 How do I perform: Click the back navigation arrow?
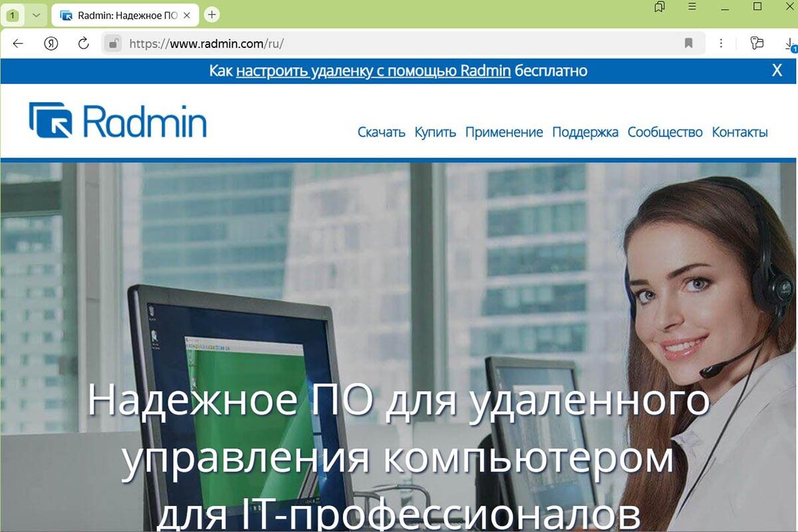18,43
